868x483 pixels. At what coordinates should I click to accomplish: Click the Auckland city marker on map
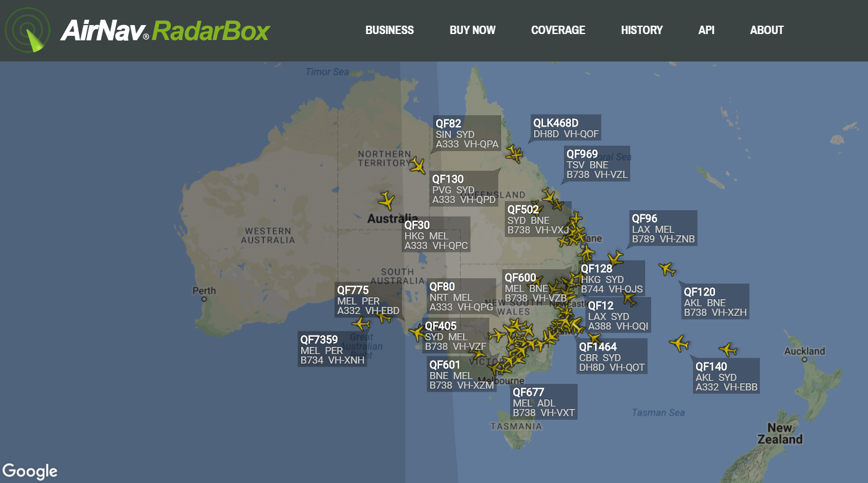(805, 359)
